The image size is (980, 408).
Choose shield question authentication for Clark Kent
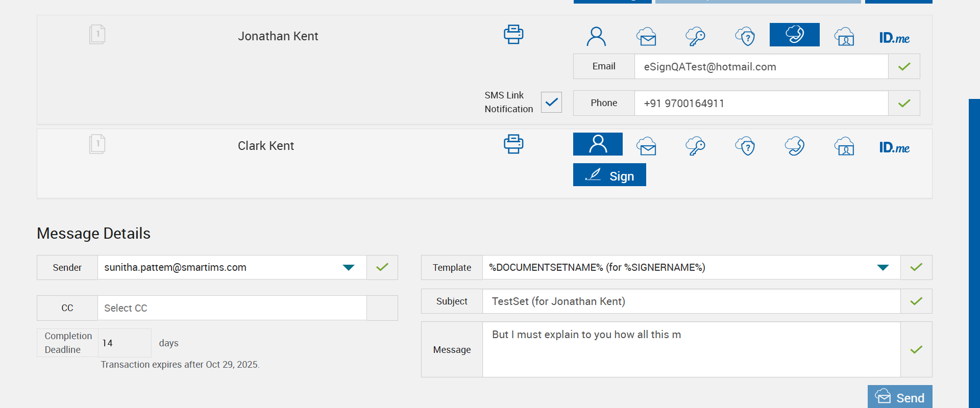coord(745,146)
